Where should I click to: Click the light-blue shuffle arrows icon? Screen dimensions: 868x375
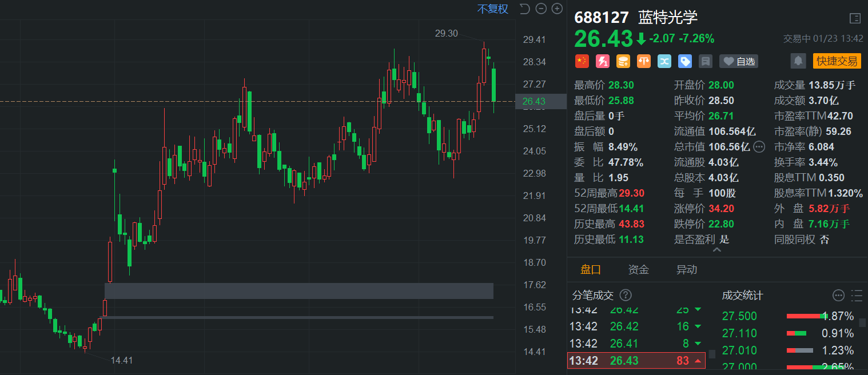(664, 61)
